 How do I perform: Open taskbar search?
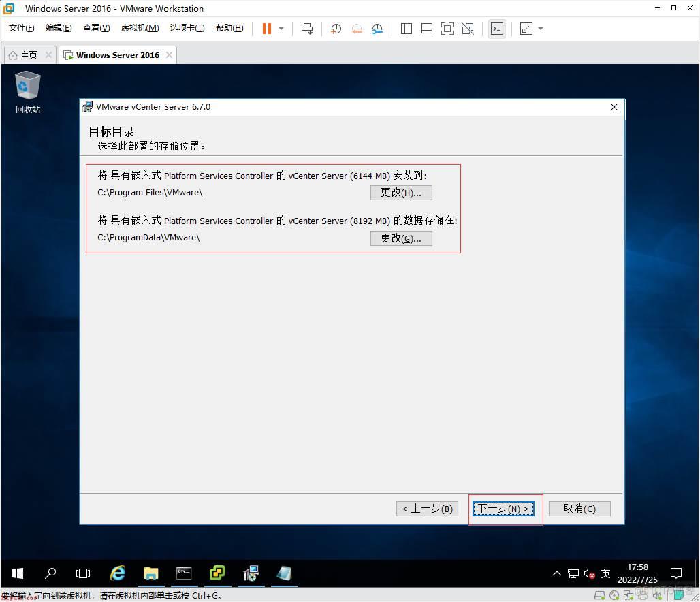(x=50, y=573)
